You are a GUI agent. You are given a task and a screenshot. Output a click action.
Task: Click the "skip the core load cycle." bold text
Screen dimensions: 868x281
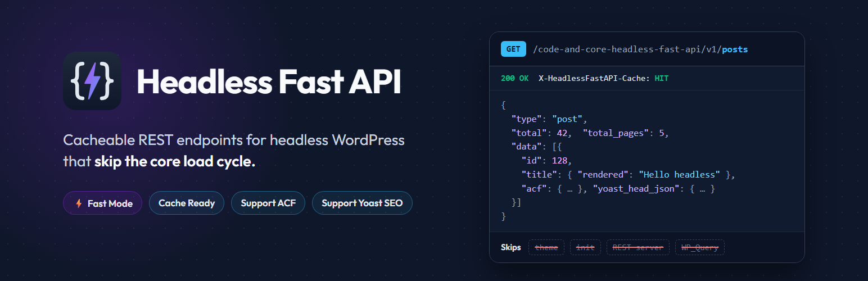(175, 162)
